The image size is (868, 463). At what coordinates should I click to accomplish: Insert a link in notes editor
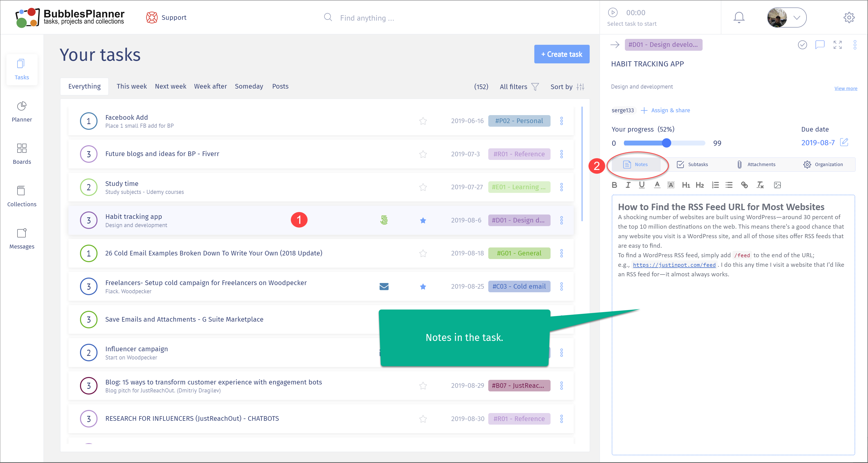click(x=744, y=185)
